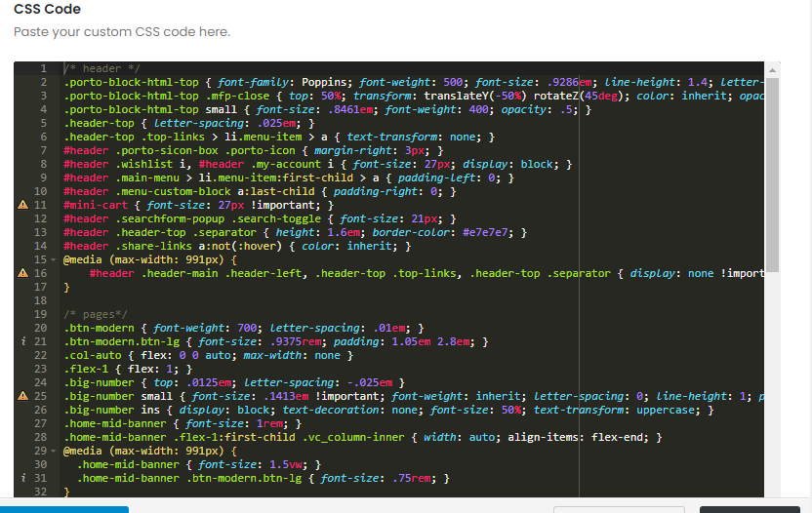Screen dimensions: 812x513
Task: Click '.porto-block-html-top' selector on line 2
Action: [131, 82]
